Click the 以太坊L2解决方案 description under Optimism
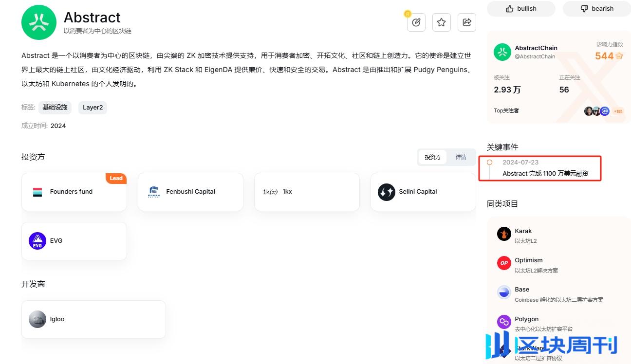Image resolution: width=631 pixels, height=364 pixels. (537, 271)
